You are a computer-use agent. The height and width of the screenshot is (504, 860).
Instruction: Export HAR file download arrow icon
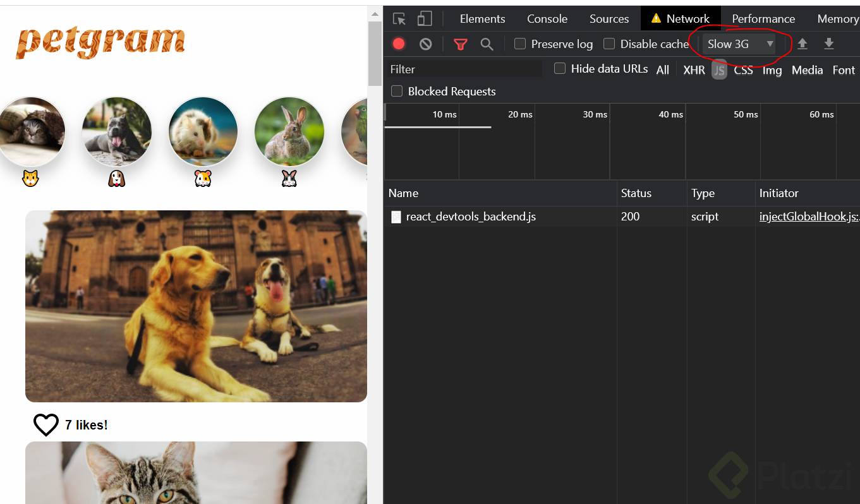pyautogui.click(x=829, y=44)
